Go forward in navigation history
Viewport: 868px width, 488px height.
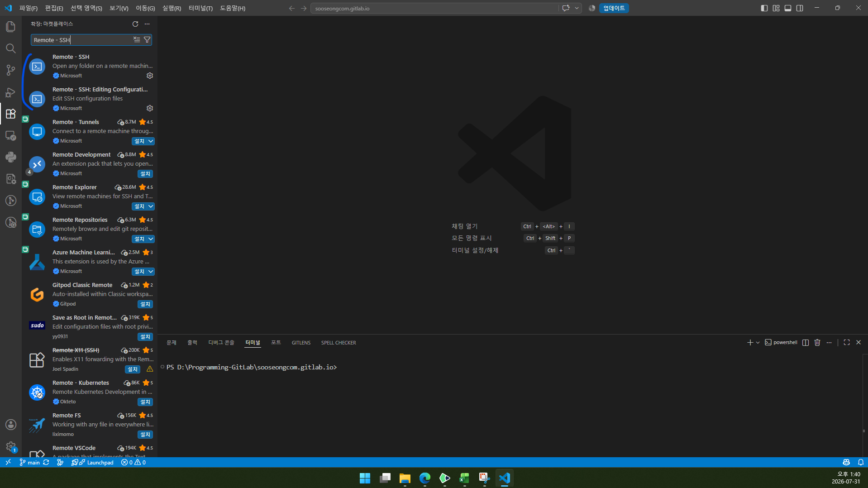coord(304,8)
